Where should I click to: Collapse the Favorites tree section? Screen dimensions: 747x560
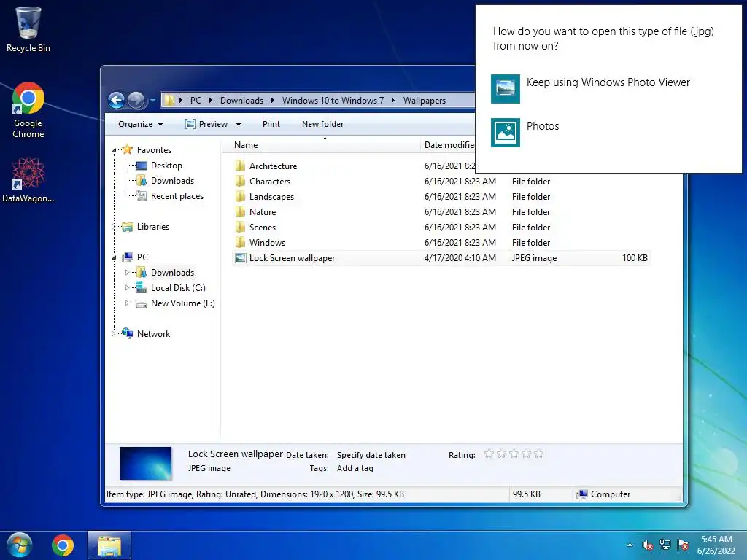[x=114, y=150]
